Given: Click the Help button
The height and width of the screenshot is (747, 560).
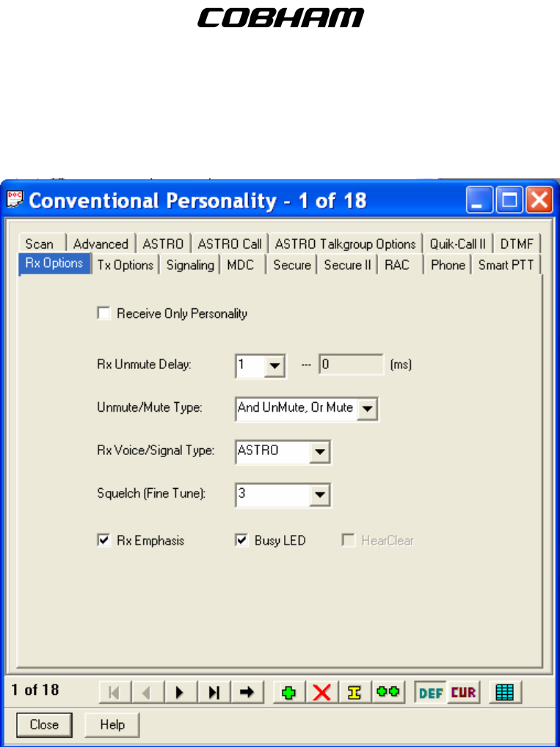Looking at the screenshot, I should pyautogui.click(x=112, y=724).
